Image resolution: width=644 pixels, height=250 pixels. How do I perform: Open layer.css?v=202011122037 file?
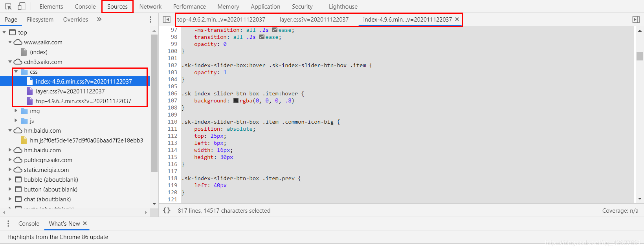coord(70,91)
